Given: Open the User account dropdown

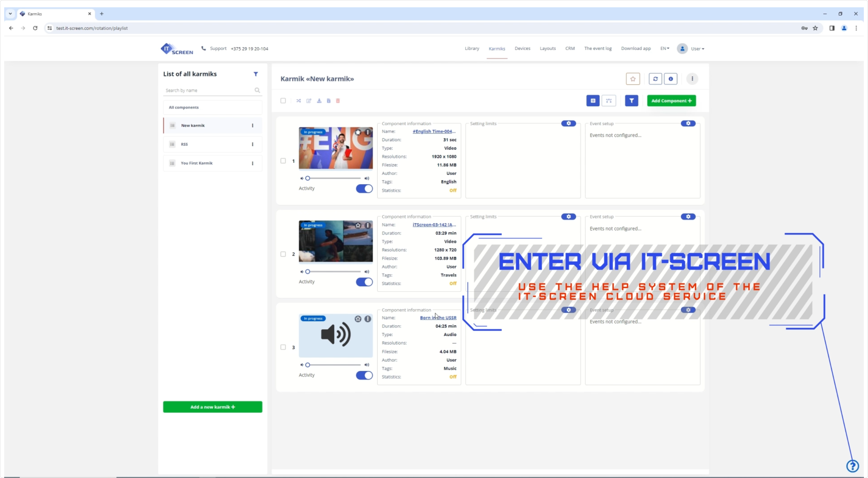Looking at the screenshot, I should tap(697, 49).
